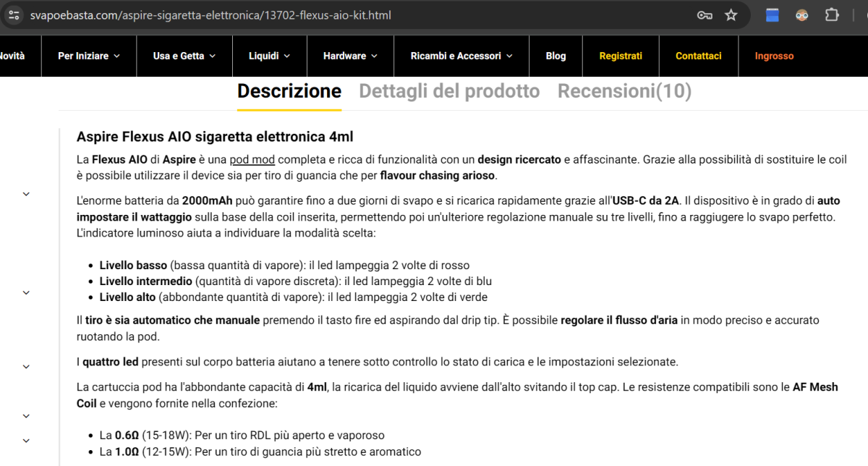The image size is (868, 466).
Task: Click the Livello basso bullet line
Action: pos(284,266)
